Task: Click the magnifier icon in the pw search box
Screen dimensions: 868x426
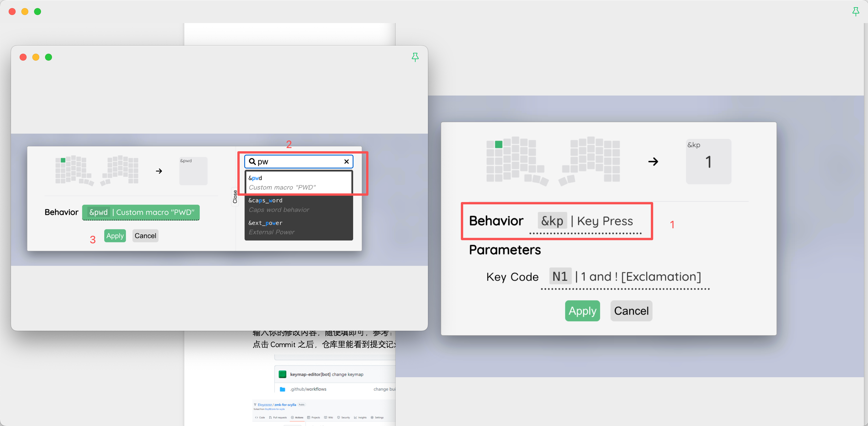Action: [252, 162]
